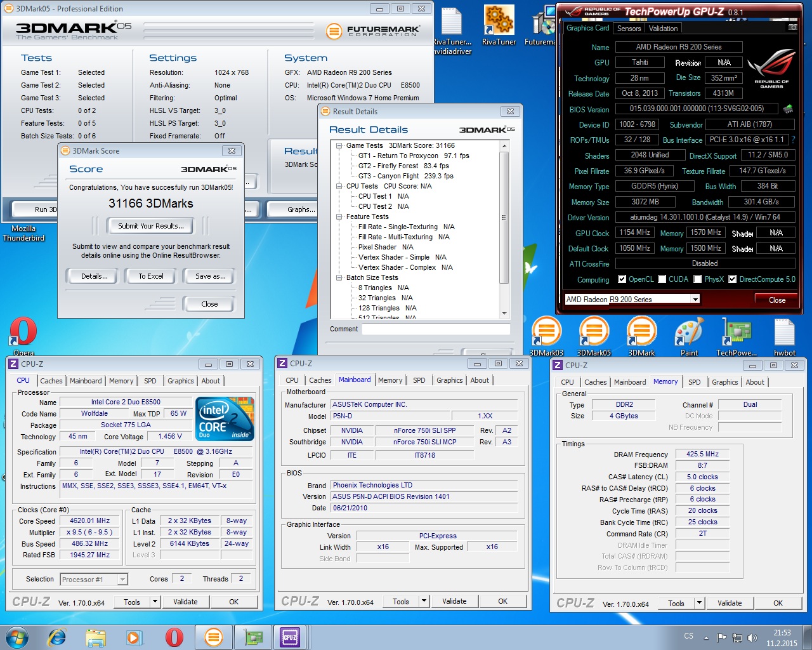This screenshot has height=650, width=812.
Task: Open Tools dropdown arrow in middle CPU-Z window
Action: pyautogui.click(x=423, y=601)
